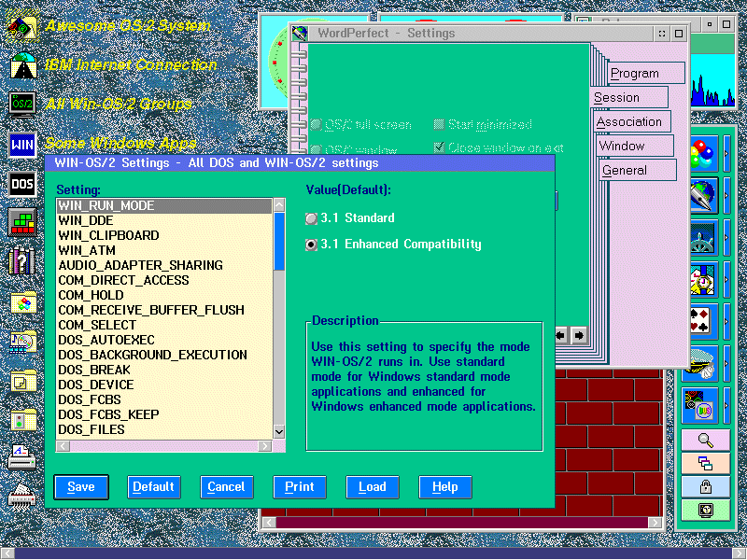Viewport: 747px width, 560px height.
Task: Click the Setting list horizontal scroll-right arrow
Action: [x=265, y=446]
